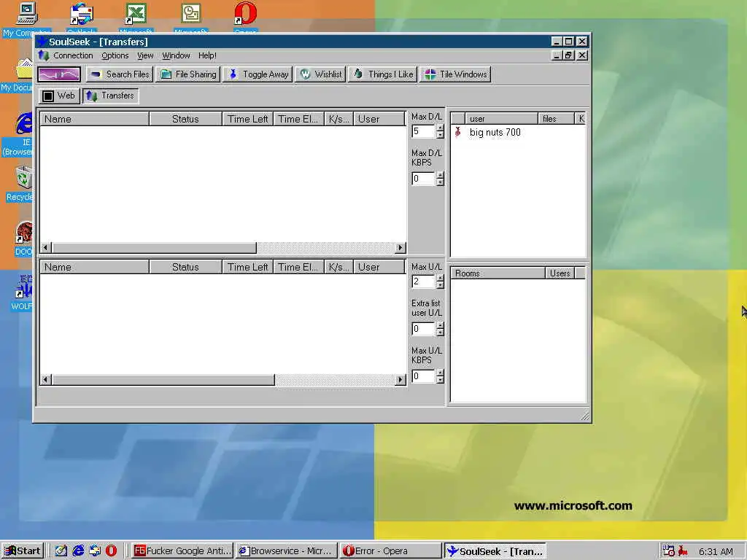Sort uploads by User column
The height and width of the screenshot is (560, 747).
[379, 267]
